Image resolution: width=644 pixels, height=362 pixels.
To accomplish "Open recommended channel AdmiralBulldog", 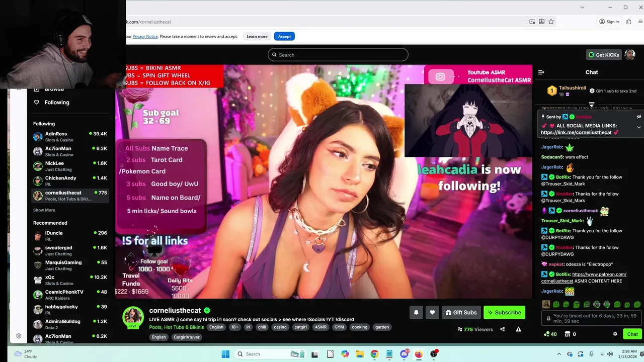I will click(x=70, y=324).
